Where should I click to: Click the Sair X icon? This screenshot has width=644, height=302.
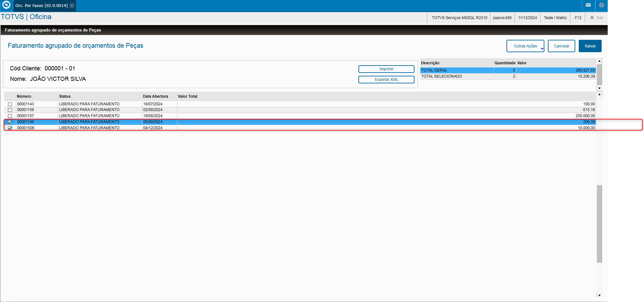(592, 18)
